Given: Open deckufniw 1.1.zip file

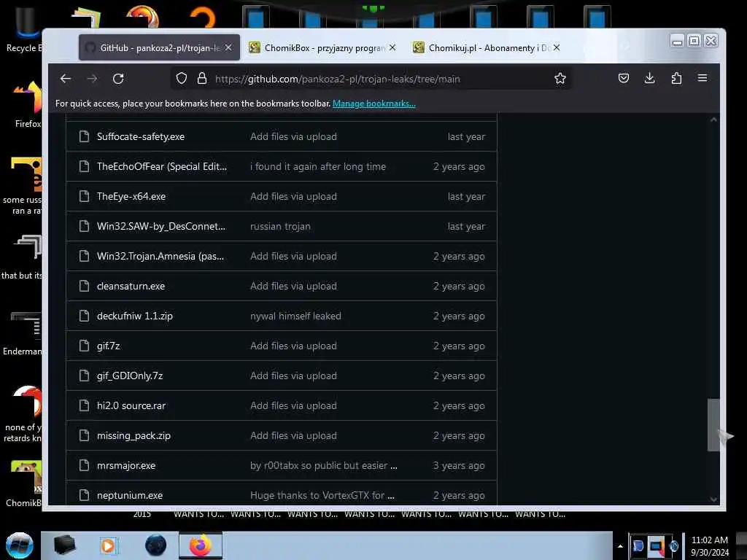Looking at the screenshot, I should [x=134, y=316].
